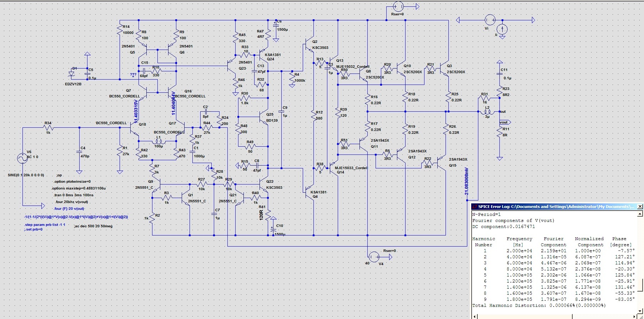Click '.tran 0 8ms 3ms 100ns' directive
This screenshot has width=644, height=319.
tap(74, 195)
